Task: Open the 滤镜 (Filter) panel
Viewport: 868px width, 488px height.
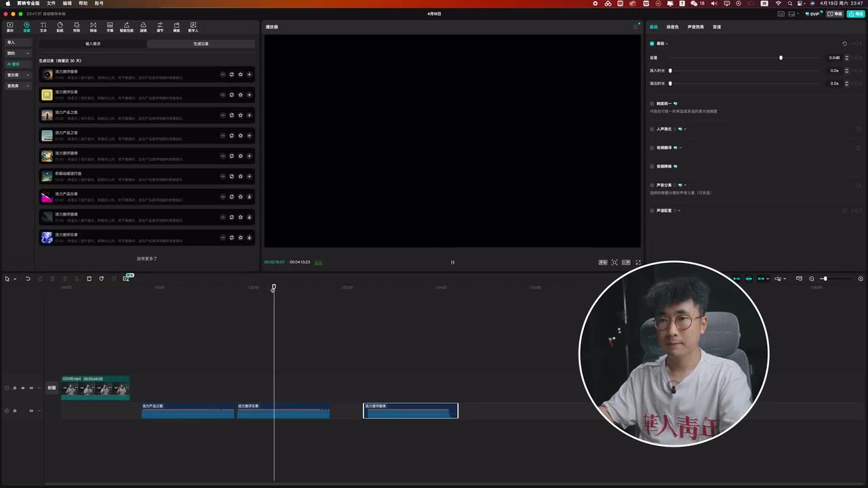Action: coord(143,27)
